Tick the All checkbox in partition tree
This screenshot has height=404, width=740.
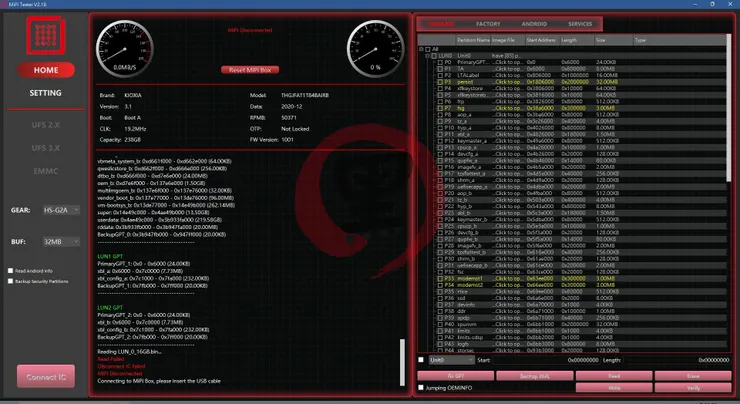428,49
